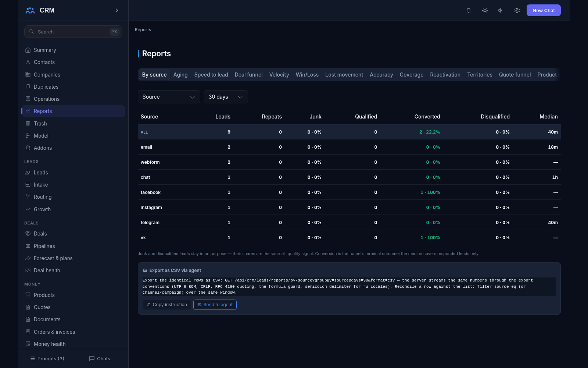The height and width of the screenshot is (368, 588).
Task: Open Chats at sidebar bottom
Action: [x=100, y=358]
